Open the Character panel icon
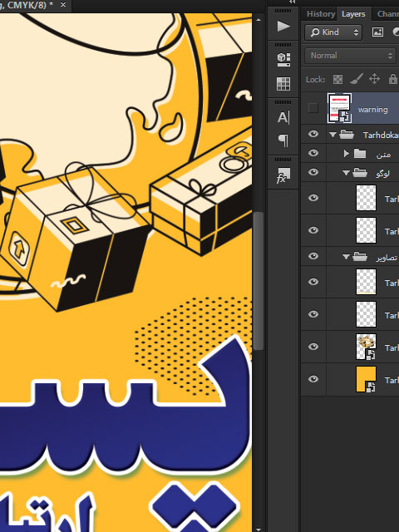Viewport: 399px width, 532px height. [283, 117]
